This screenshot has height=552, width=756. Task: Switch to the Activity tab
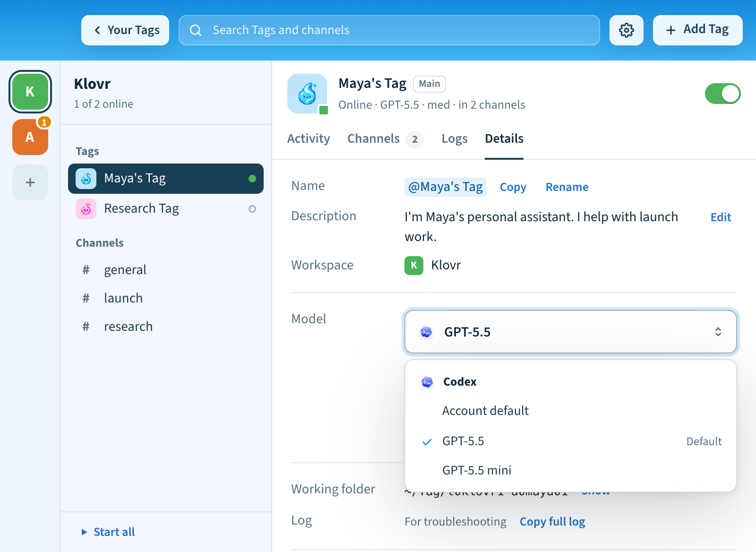tap(309, 138)
